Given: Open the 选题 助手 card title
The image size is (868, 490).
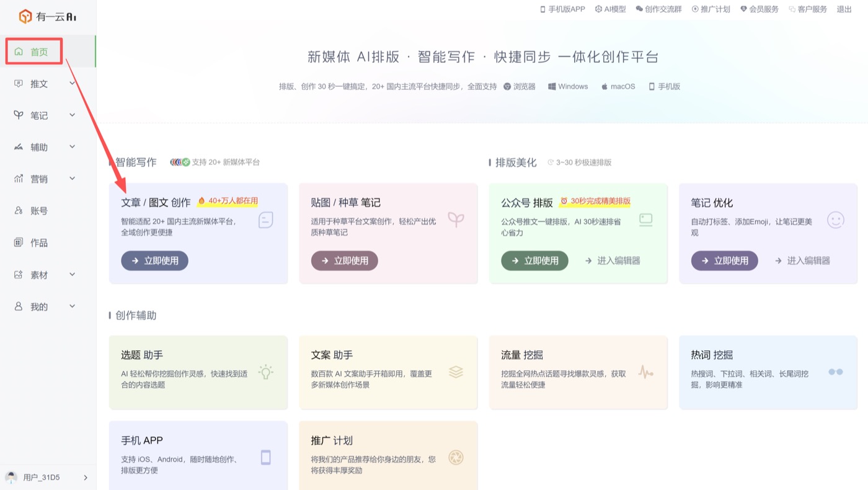Looking at the screenshot, I should coord(142,355).
